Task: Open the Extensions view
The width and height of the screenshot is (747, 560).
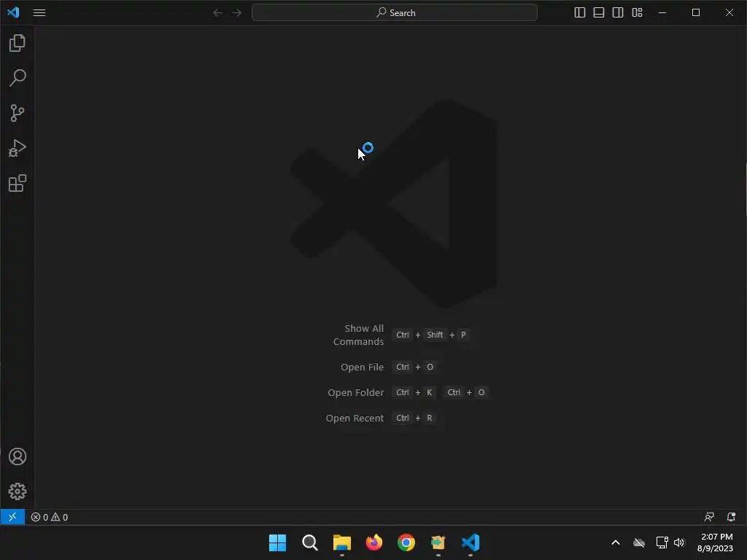Action: point(18,183)
